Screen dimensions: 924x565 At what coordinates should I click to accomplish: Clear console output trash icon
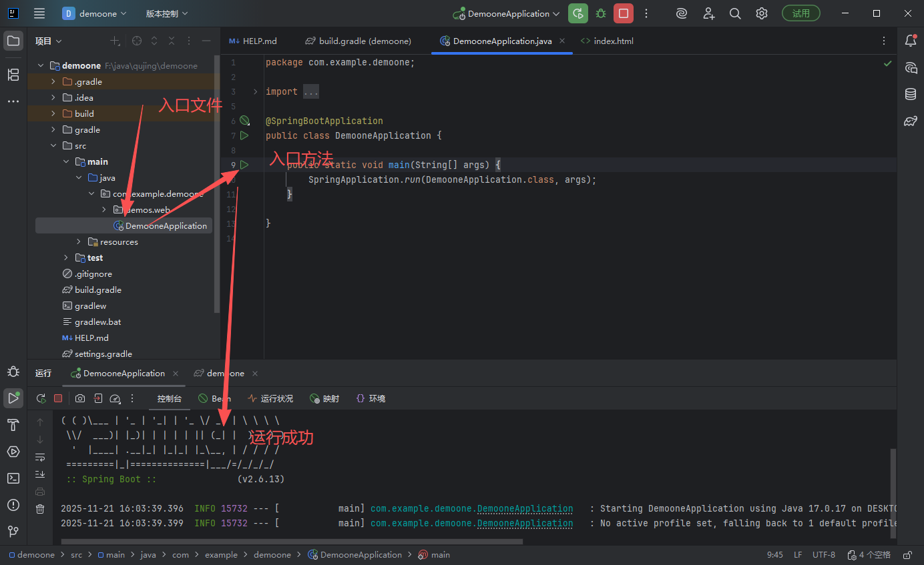tap(40, 509)
